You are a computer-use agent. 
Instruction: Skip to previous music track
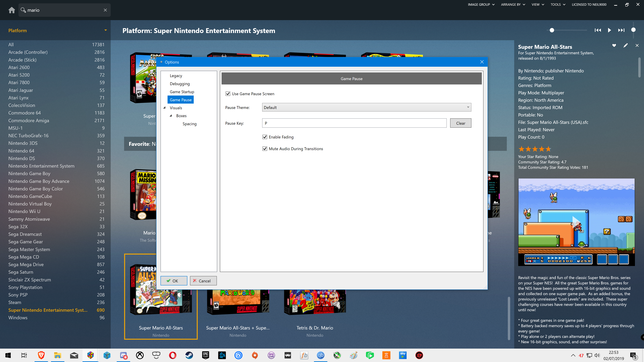(598, 30)
